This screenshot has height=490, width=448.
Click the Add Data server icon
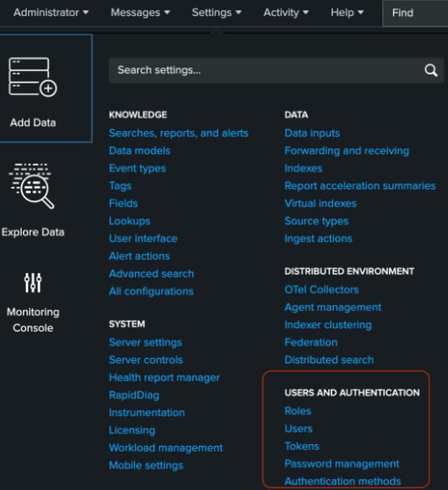(32, 77)
